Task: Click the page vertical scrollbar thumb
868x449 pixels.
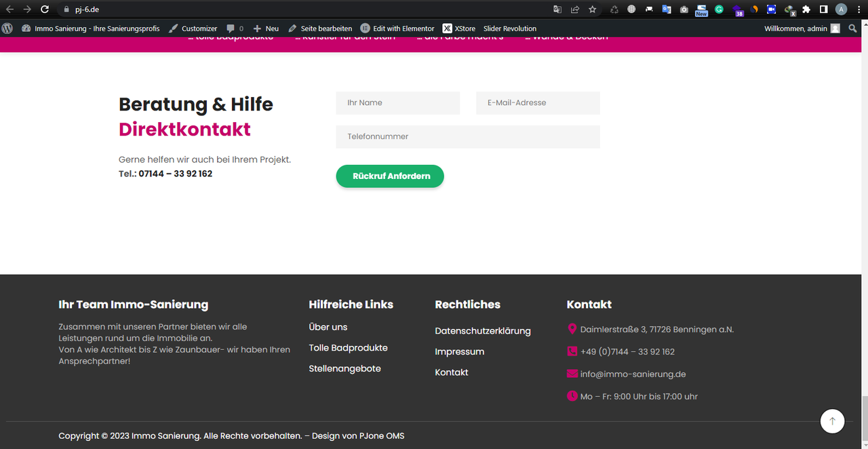Action: point(865,417)
